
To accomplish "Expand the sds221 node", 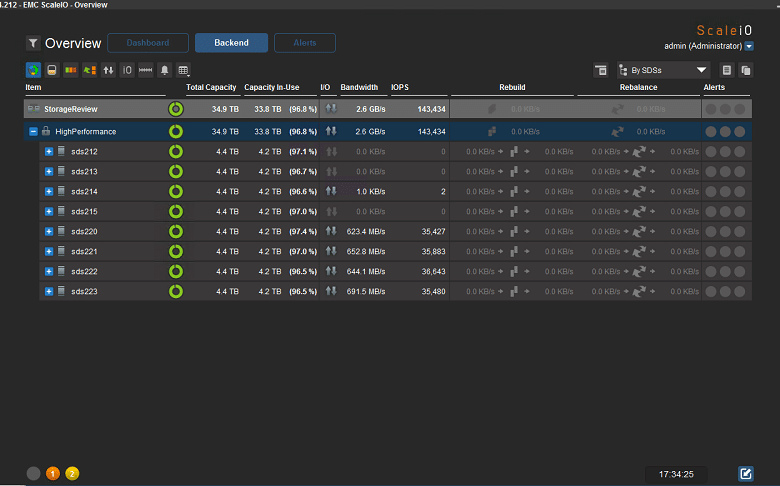I will pyautogui.click(x=49, y=251).
